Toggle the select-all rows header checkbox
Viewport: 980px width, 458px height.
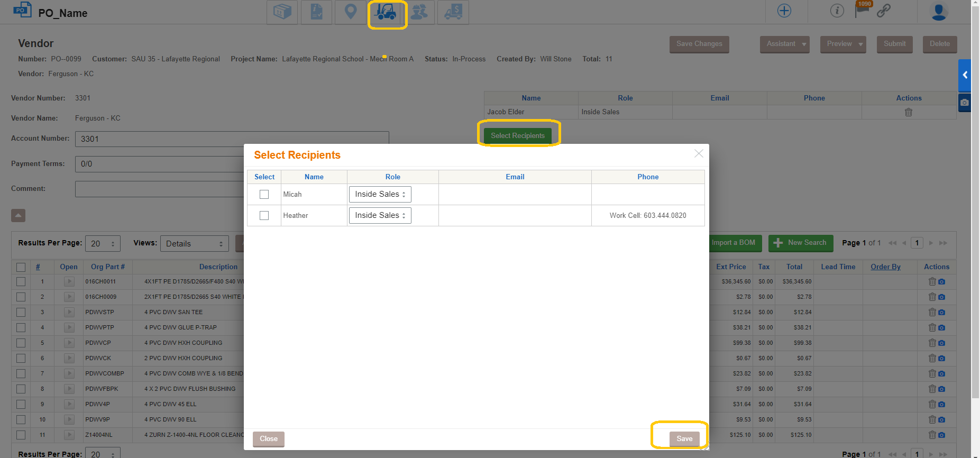pos(21,267)
